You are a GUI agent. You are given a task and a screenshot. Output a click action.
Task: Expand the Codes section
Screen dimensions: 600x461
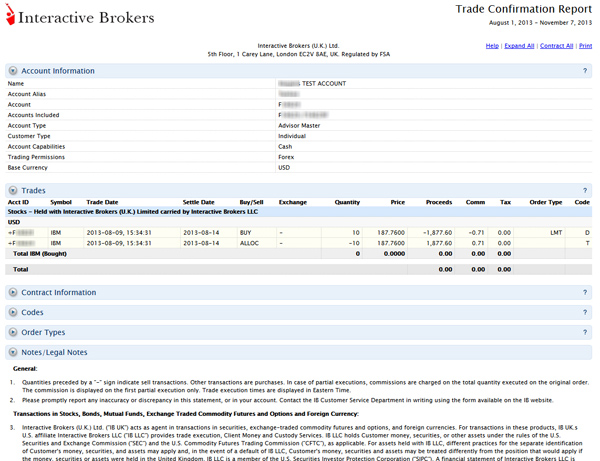point(12,312)
